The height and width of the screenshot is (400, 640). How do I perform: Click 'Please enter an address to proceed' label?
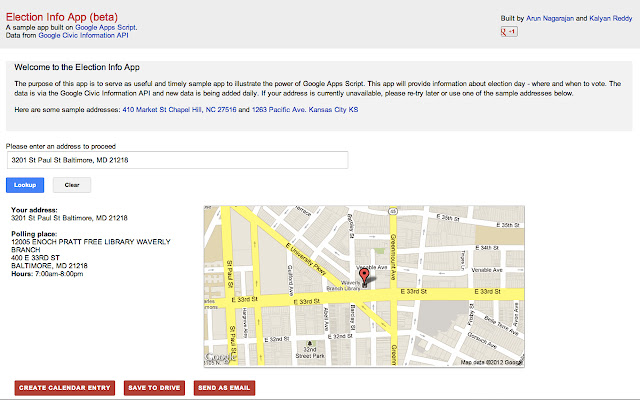tap(61, 146)
